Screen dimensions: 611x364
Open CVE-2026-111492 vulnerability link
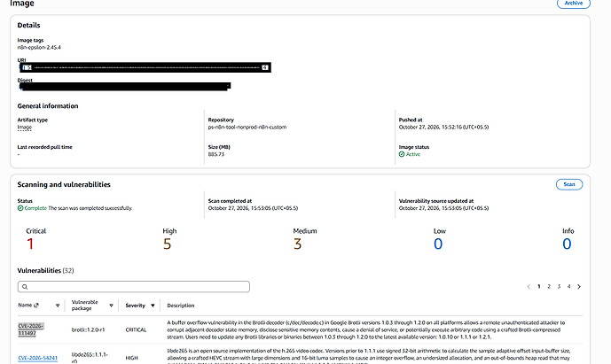pos(31,329)
